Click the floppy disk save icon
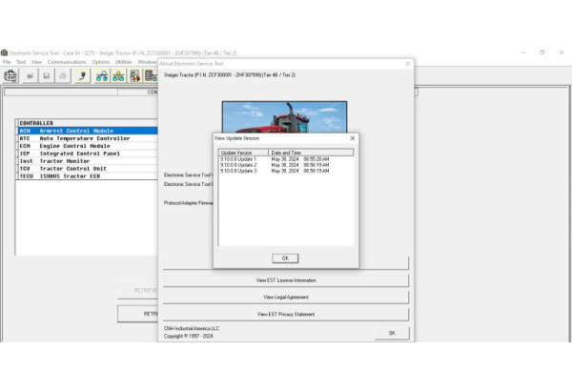Image resolution: width=572 pixels, height=392 pixels. (x=46, y=75)
